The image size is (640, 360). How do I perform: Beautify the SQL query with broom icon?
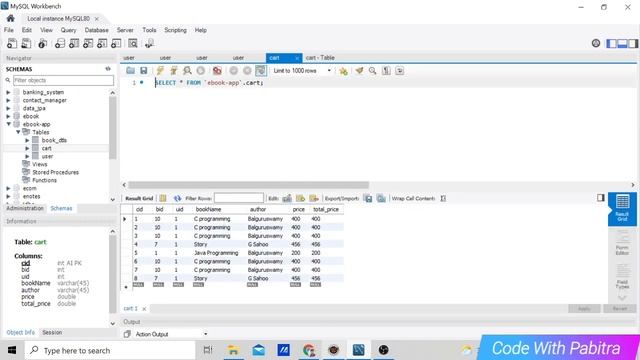(x=359, y=71)
